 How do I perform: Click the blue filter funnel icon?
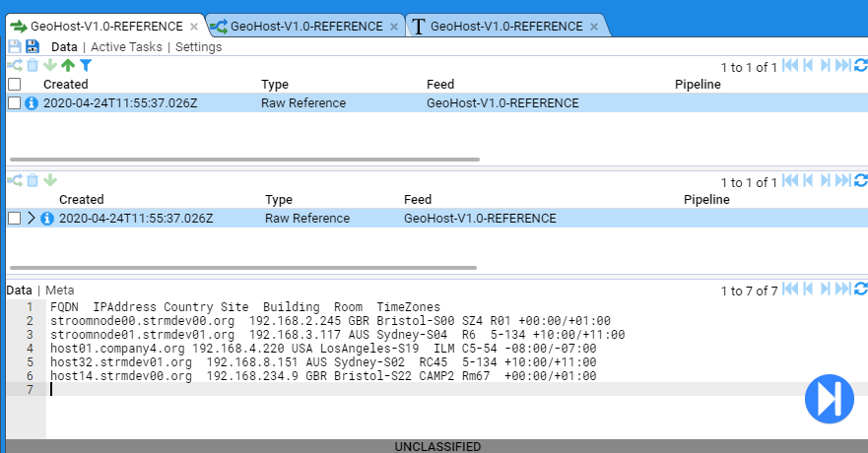pos(86,66)
